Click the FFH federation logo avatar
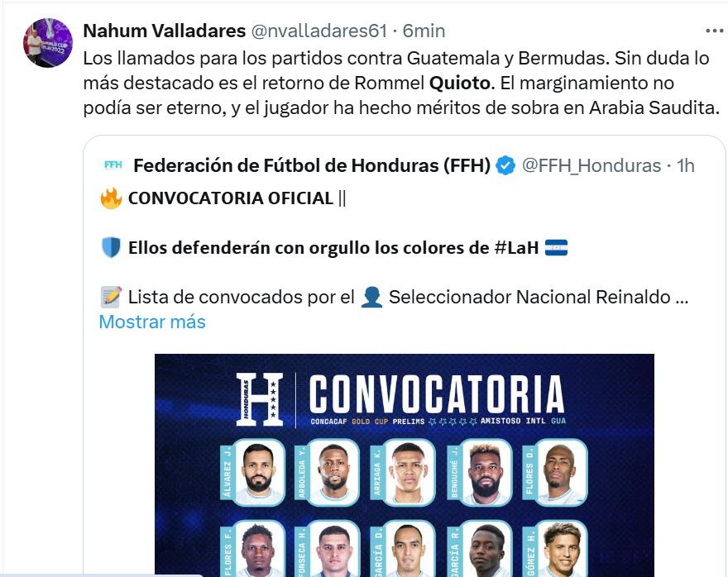This screenshot has height=577, width=728. click(x=115, y=165)
